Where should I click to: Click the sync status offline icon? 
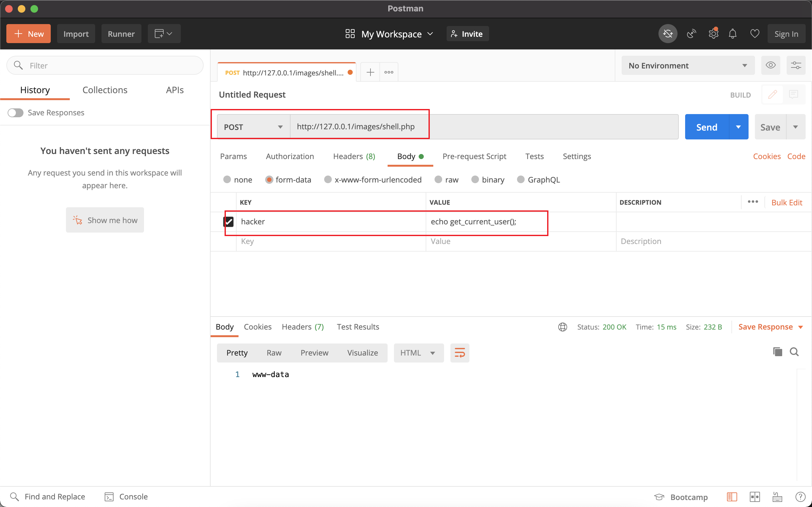[x=667, y=34]
